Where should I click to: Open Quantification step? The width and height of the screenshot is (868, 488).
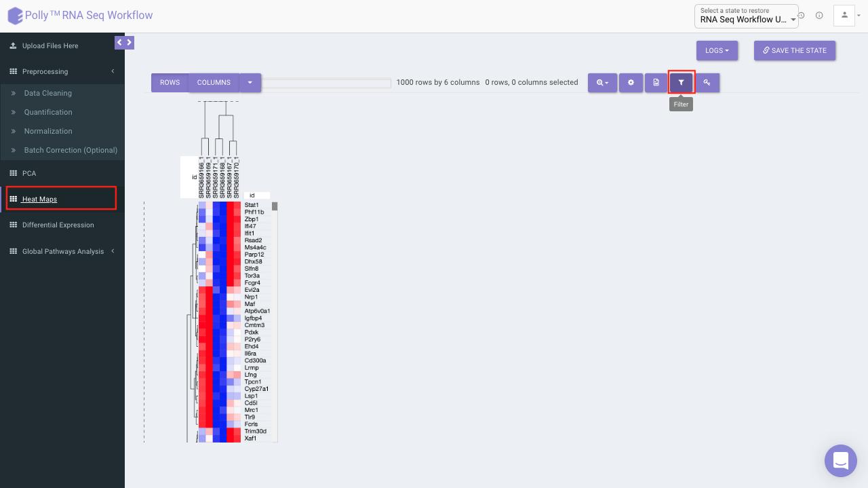[48, 112]
